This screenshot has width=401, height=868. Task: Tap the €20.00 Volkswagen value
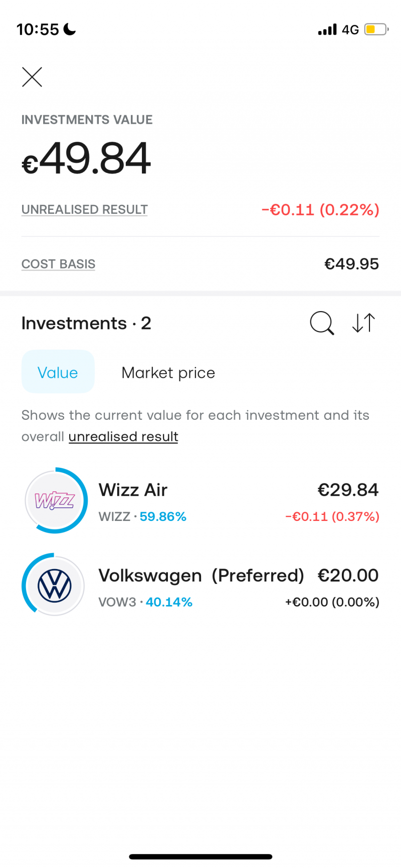pos(348,575)
